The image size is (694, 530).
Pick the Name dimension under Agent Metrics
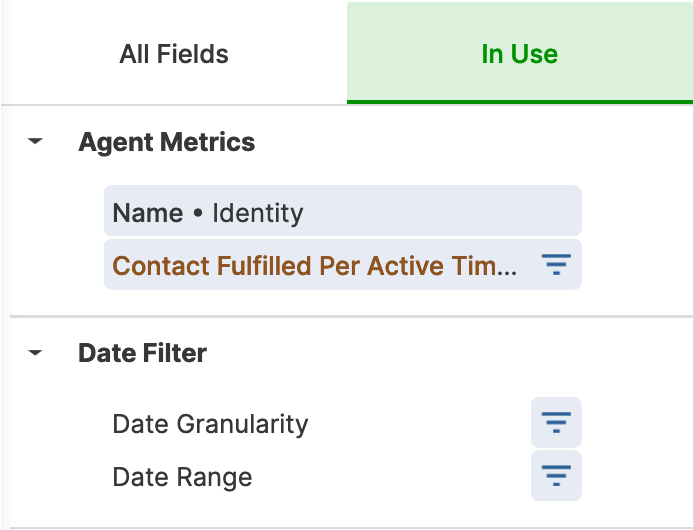(343, 211)
